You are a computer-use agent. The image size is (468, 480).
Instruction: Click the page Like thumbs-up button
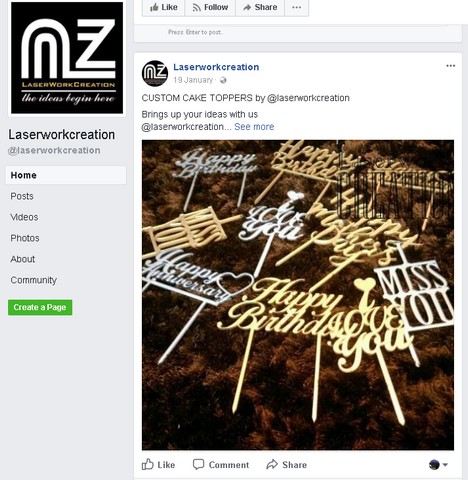163,7
